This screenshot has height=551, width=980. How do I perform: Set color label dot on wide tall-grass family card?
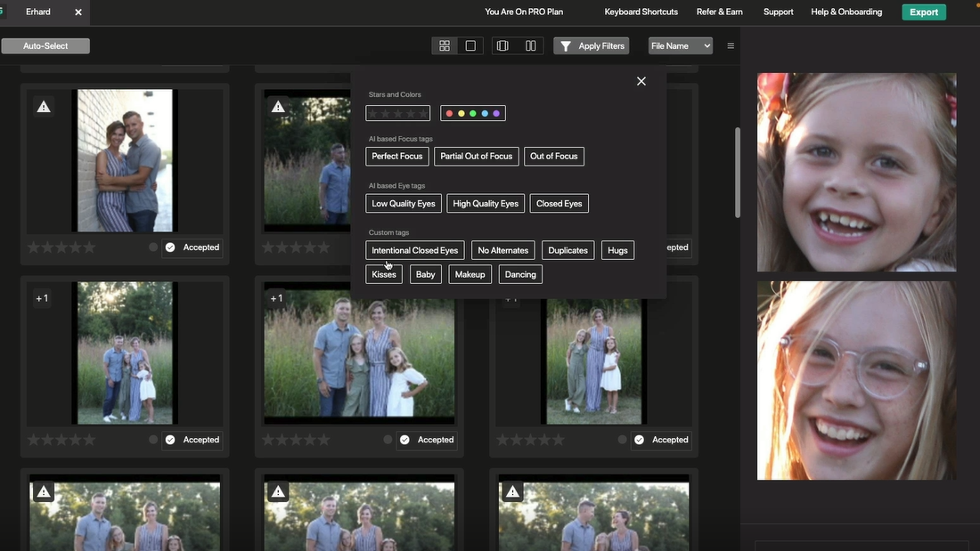388,440
